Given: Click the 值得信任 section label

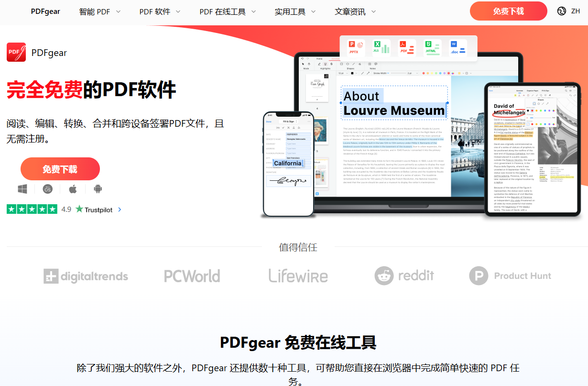Looking at the screenshot, I should pos(298,247).
